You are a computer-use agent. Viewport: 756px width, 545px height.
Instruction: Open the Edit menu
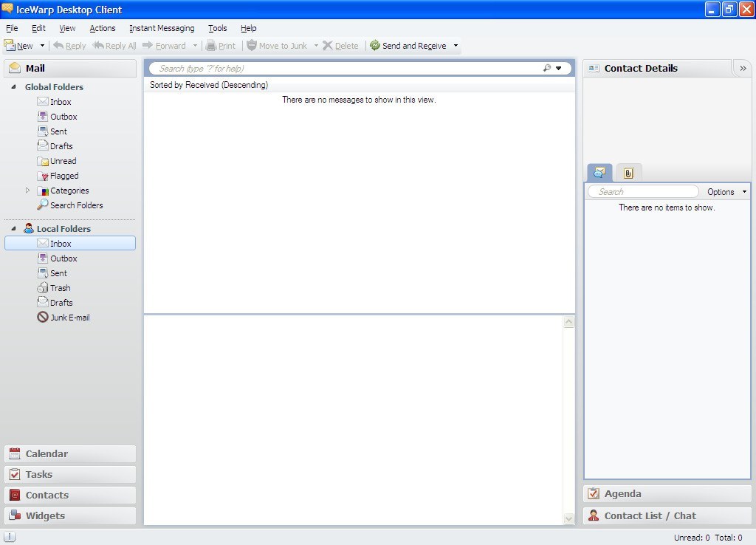[38, 28]
